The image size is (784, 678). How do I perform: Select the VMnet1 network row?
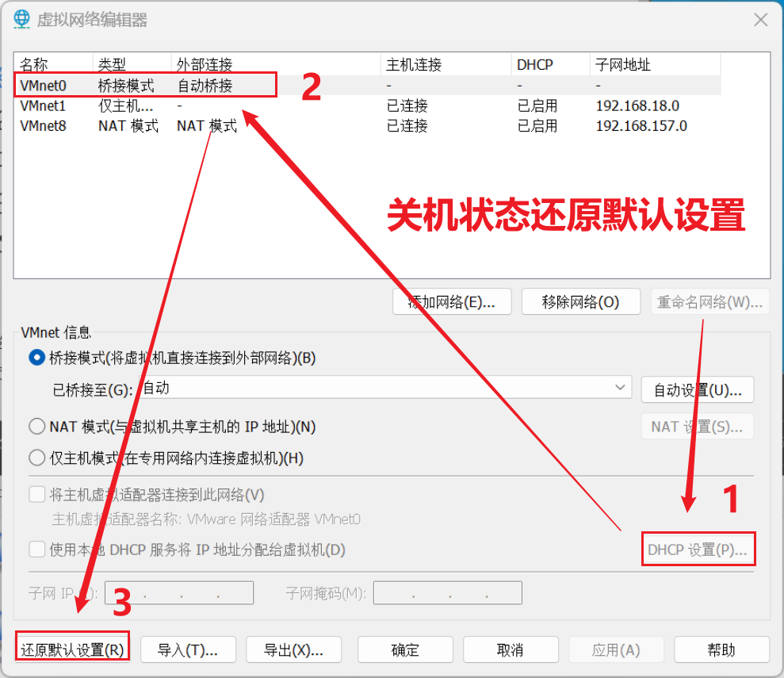pyautogui.click(x=368, y=105)
